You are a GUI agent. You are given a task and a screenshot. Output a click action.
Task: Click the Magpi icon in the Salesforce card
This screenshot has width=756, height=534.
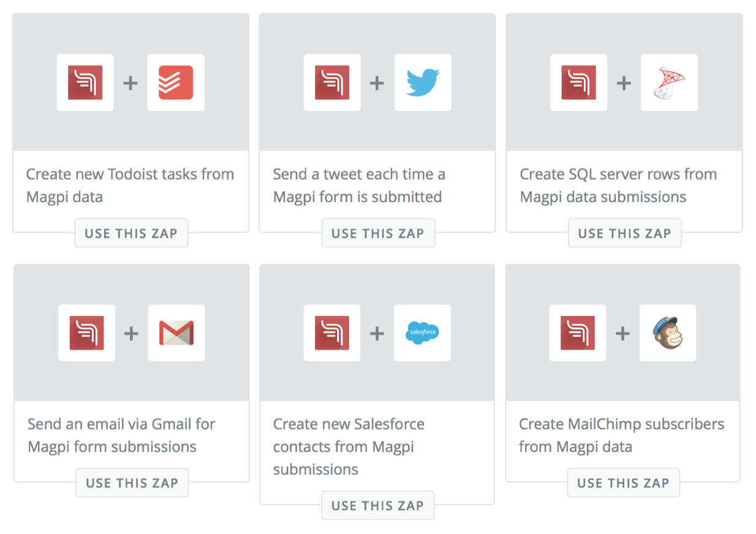pyautogui.click(x=332, y=333)
